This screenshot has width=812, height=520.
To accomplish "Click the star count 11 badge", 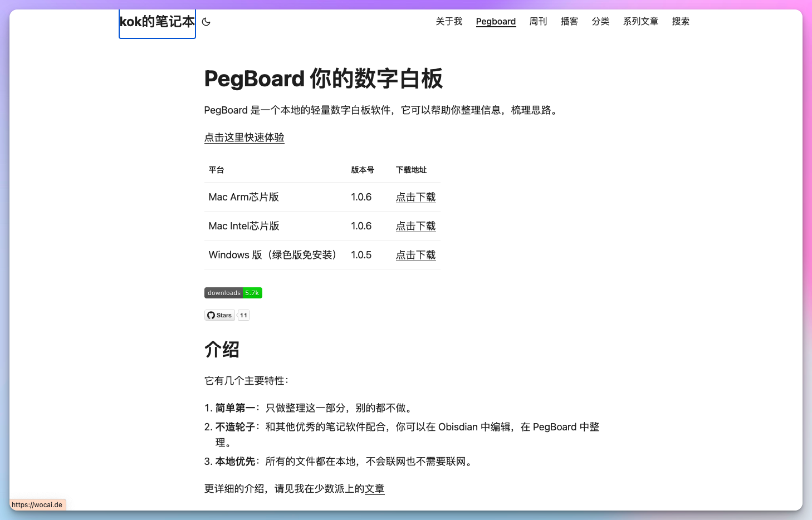I will (x=243, y=315).
